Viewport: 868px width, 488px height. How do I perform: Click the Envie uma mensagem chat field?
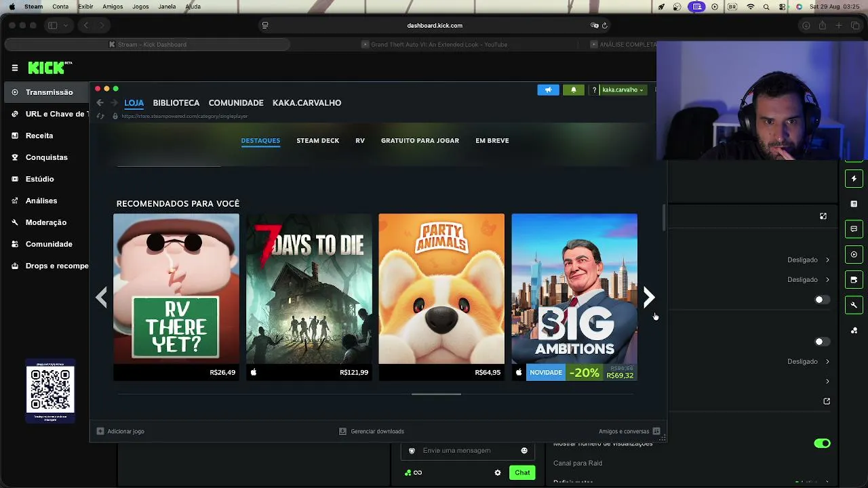coord(467,451)
